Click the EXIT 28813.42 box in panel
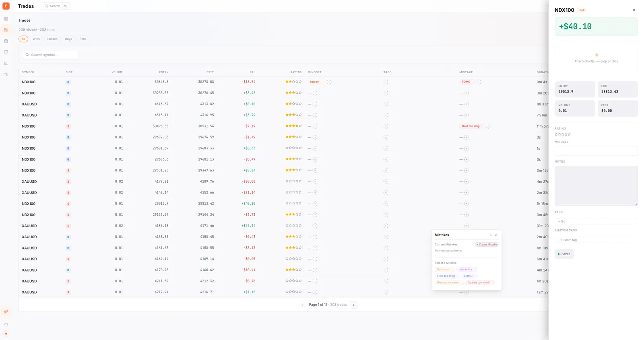Viewport: 644px width, 340px height. tap(617, 89)
